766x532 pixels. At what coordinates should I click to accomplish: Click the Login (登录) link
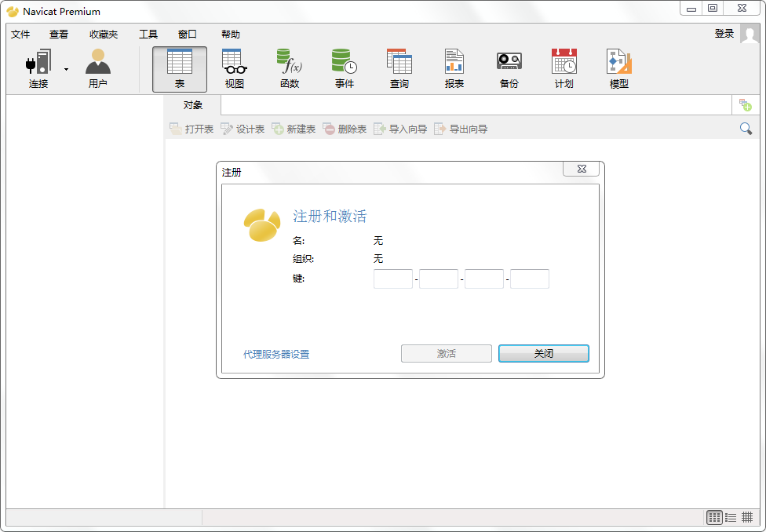(724, 34)
